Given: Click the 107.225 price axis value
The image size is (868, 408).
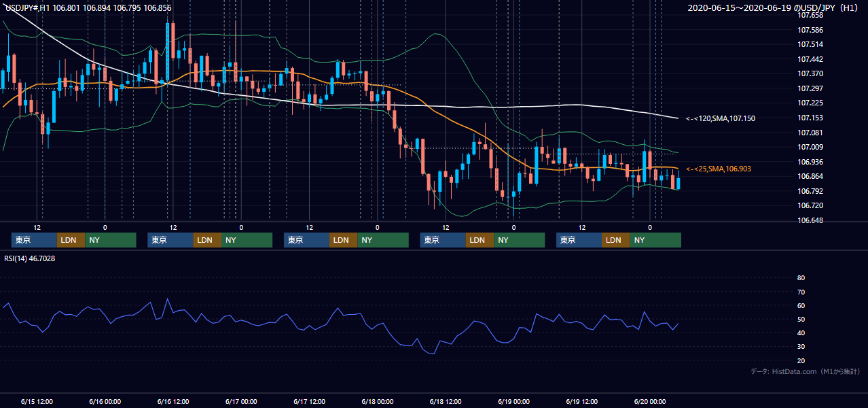Looking at the screenshot, I should 810,103.
